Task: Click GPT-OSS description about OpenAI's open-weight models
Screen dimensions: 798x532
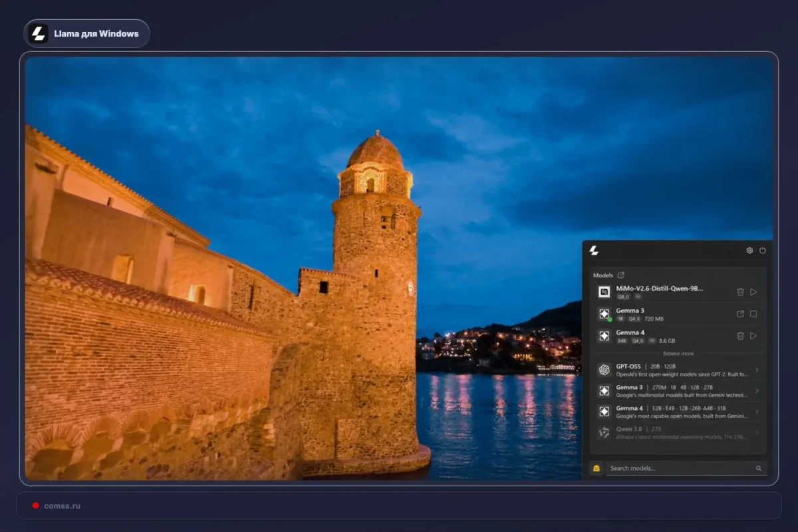Action: click(x=682, y=374)
